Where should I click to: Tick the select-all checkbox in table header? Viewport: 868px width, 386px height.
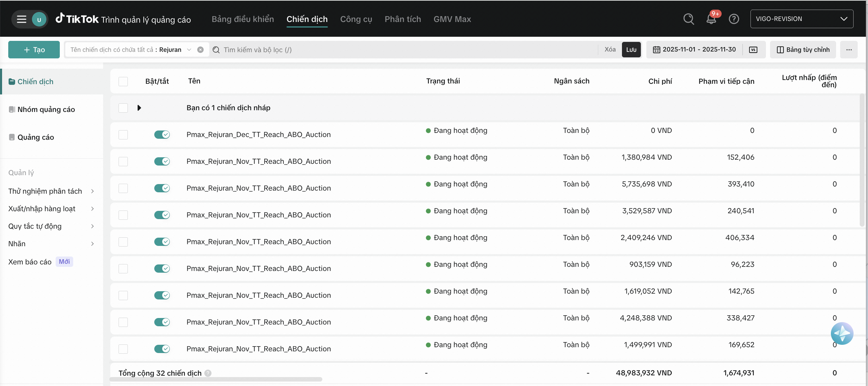(123, 81)
